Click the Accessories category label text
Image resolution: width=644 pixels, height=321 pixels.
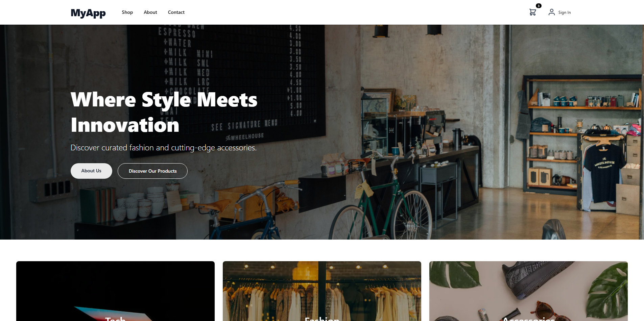pyautogui.click(x=528, y=319)
